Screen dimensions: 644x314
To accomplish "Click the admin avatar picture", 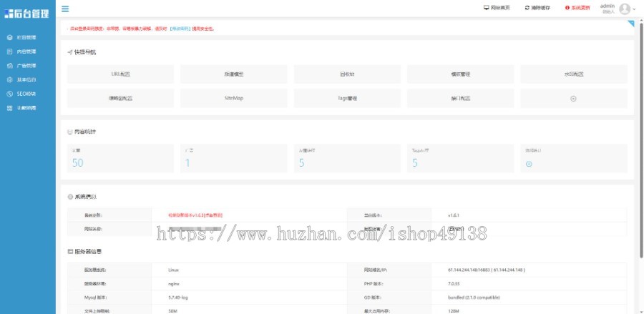I will coord(625,9).
